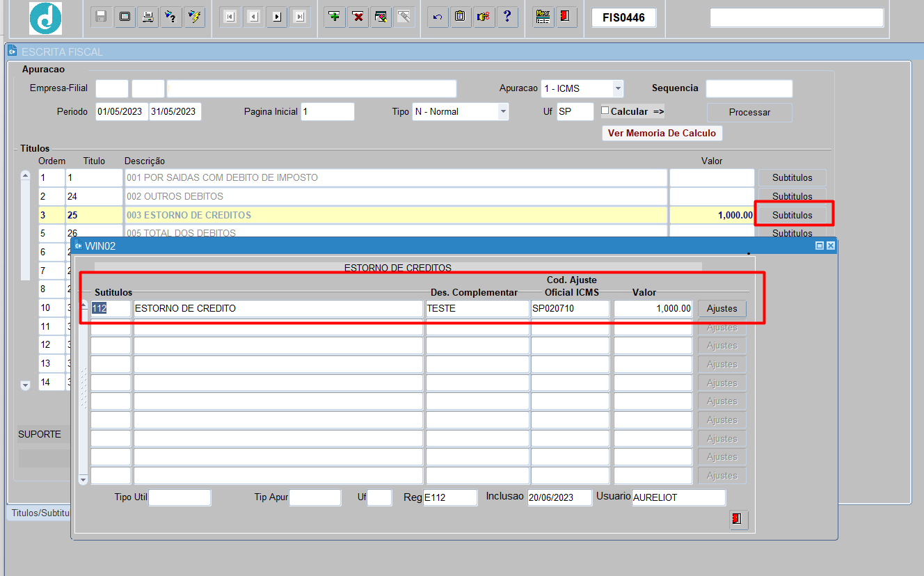924x576 pixels.
Task: Click the save diskette toolbar icon
Action: click(x=102, y=17)
